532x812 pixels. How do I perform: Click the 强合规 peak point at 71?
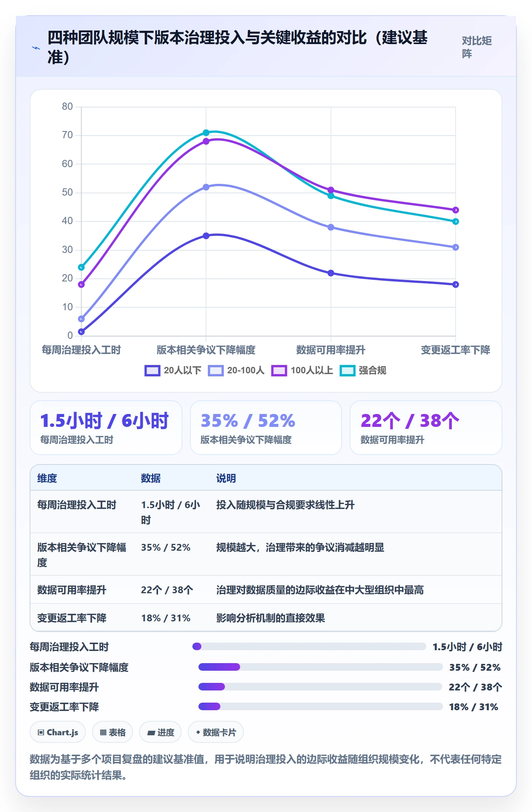point(206,133)
